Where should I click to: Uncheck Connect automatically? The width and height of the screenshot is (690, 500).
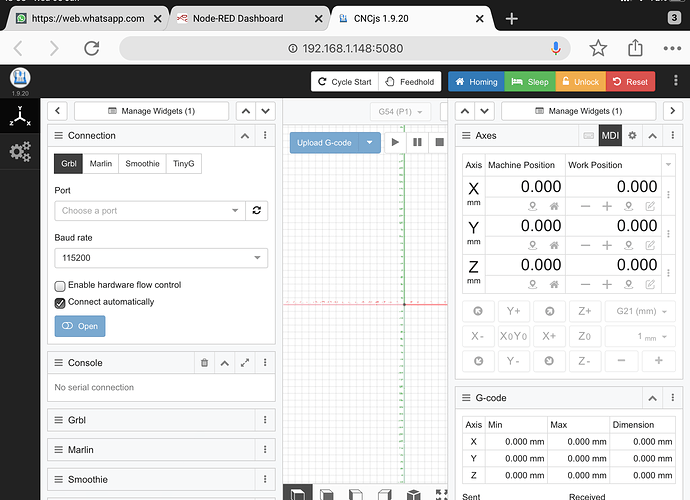(x=60, y=303)
